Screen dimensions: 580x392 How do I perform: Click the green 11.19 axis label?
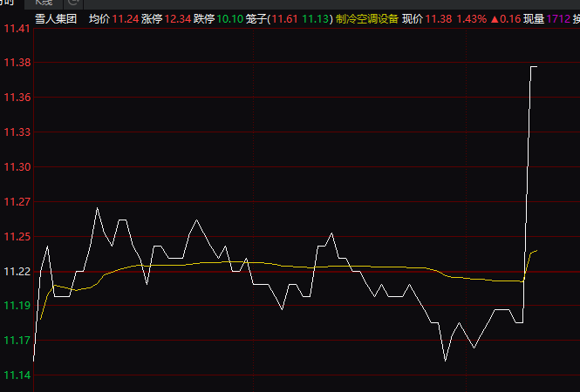coord(17,306)
